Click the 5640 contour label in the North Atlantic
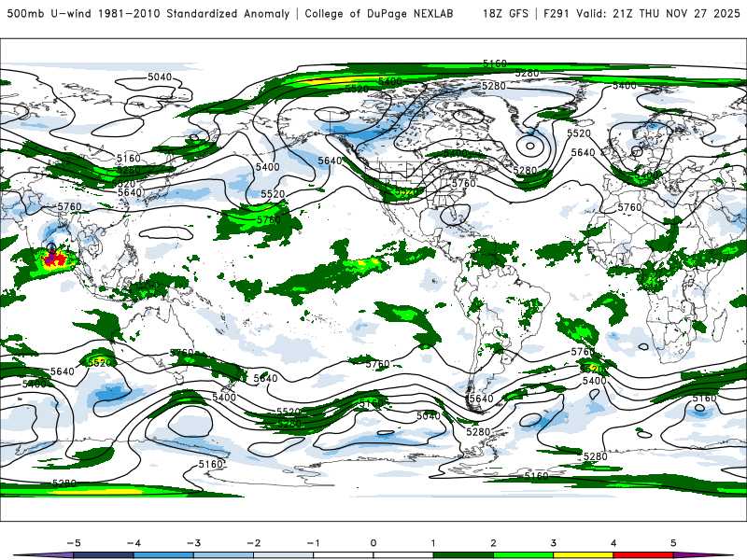747x560 pixels. click(583, 152)
